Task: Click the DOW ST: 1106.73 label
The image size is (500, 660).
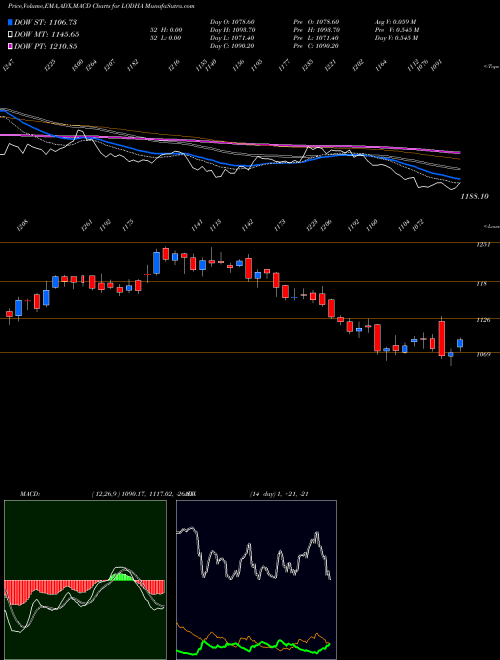Action: point(45,22)
